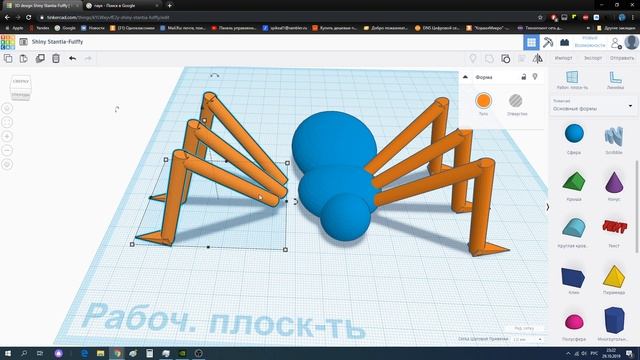Image resolution: width=640 pixels, height=360 pixels.
Task: Click the rotation handle above the selected legs
Action: coord(215,76)
